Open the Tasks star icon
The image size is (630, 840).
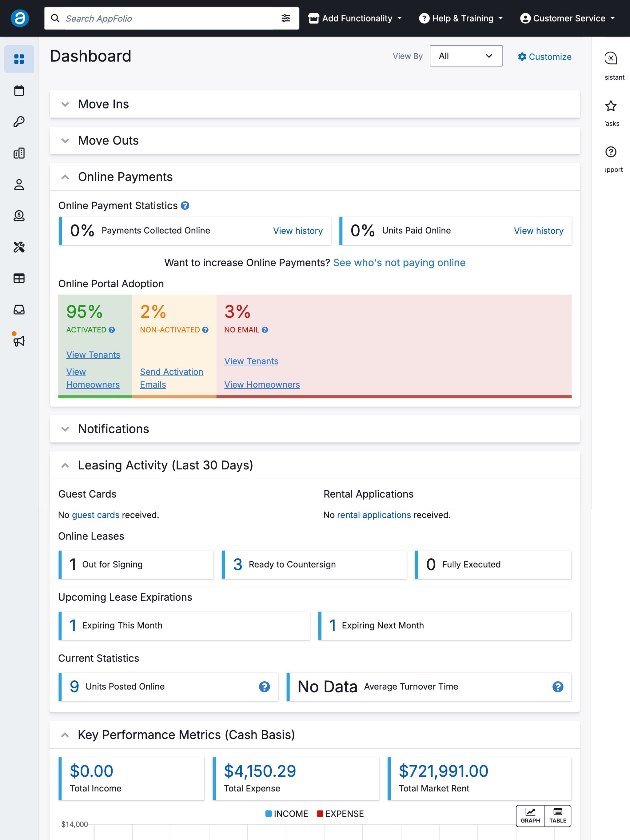click(x=611, y=106)
